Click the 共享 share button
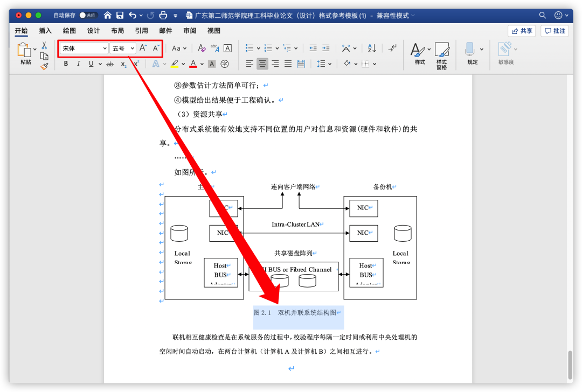This screenshot has width=582, height=392. pos(522,31)
